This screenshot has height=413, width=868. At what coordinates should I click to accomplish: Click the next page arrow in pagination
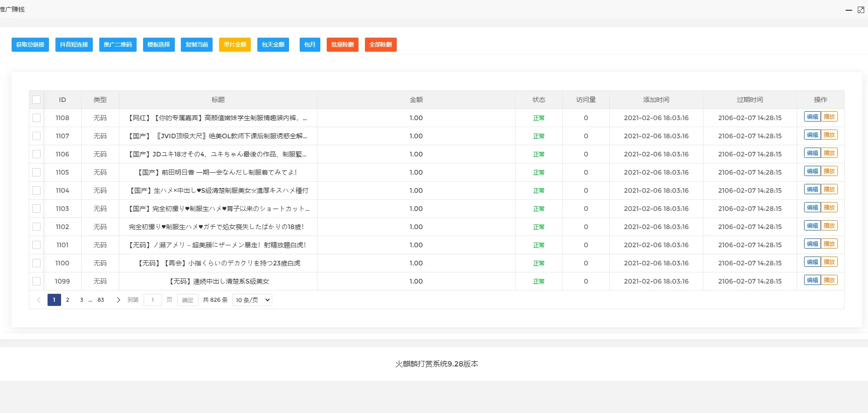118,300
